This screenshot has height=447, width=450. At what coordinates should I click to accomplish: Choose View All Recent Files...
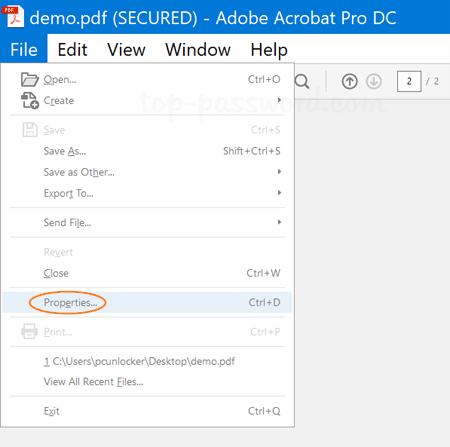coord(147,382)
